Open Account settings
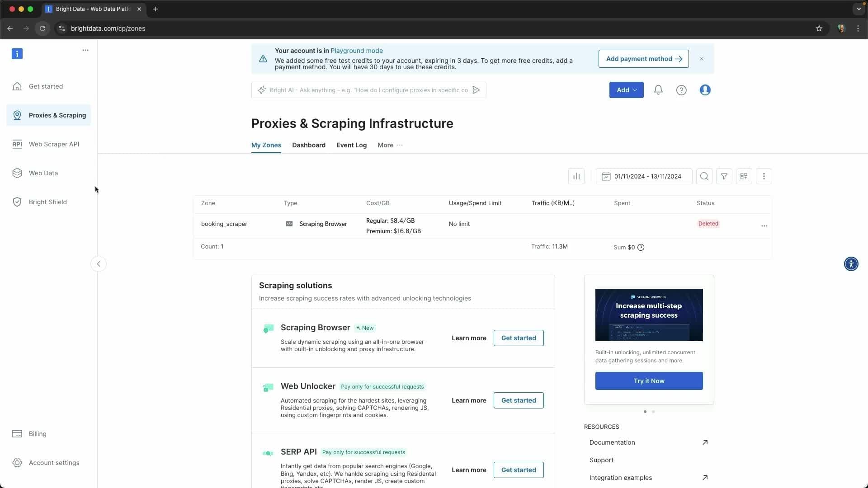 pyautogui.click(x=49, y=463)
